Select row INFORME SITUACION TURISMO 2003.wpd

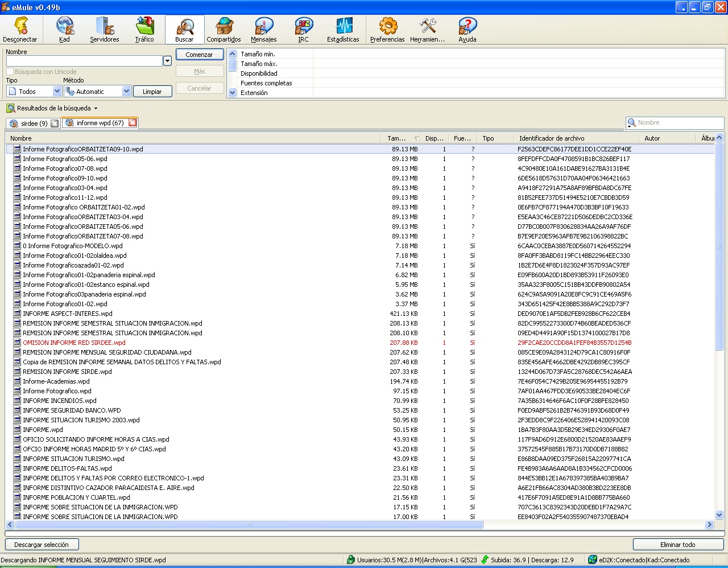[x=359, y=420]
